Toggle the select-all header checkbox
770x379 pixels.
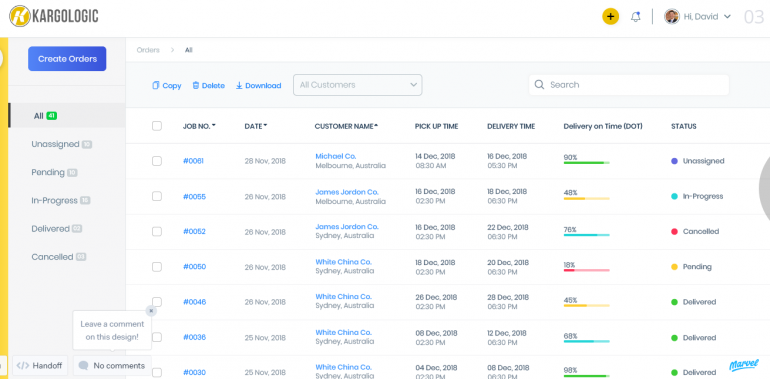(157, 126)
